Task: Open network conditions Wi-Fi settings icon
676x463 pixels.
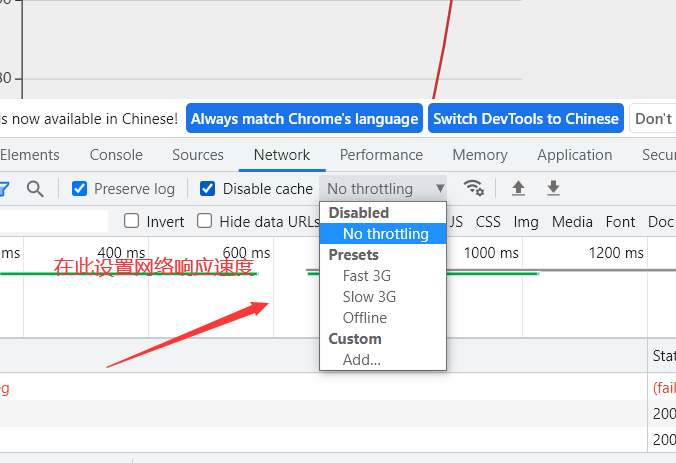Action: (474, 188)
